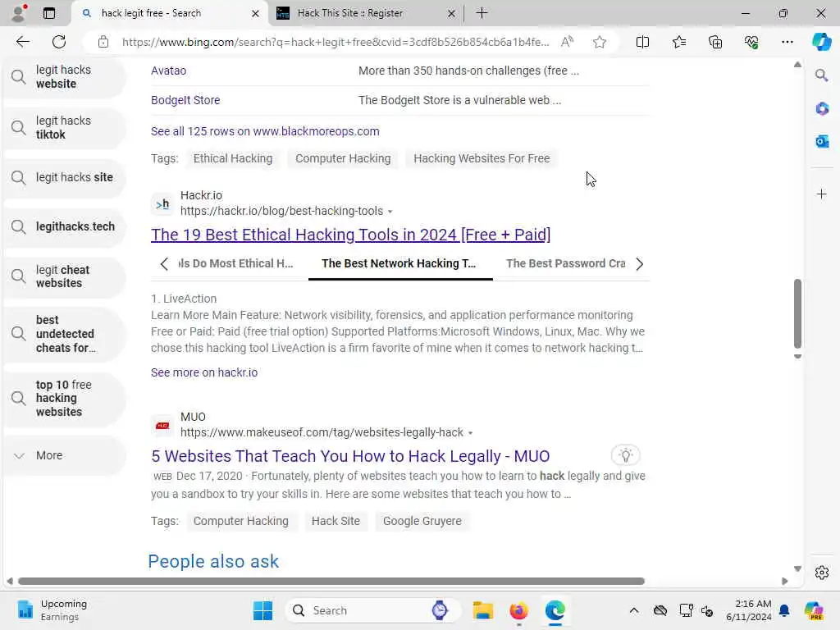
Task: Show hidden system tray icons
Action: click(x=634, y=610)
